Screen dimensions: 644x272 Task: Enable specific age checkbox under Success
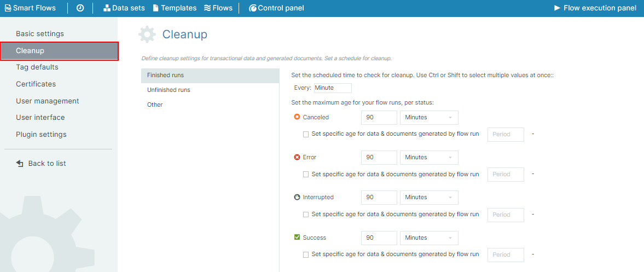pyautogui.click(x=305, y=254)
